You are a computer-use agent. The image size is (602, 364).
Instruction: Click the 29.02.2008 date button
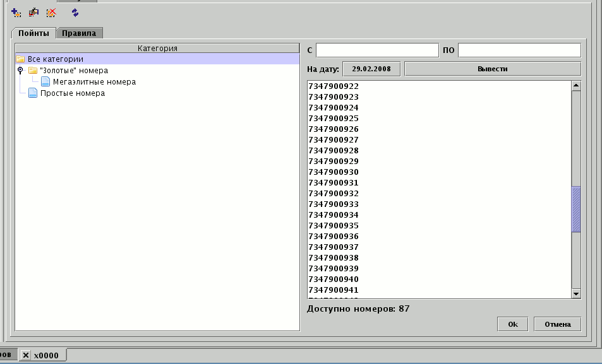pos(371,69)
